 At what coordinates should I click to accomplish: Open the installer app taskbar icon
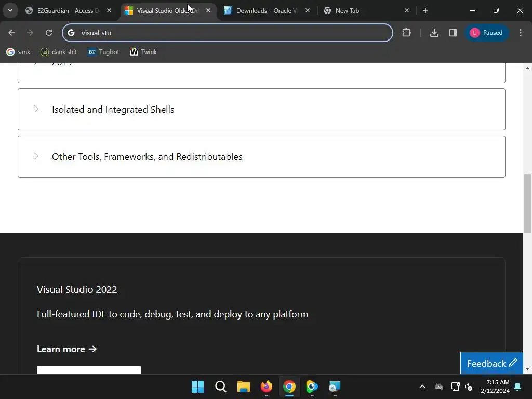335,387
